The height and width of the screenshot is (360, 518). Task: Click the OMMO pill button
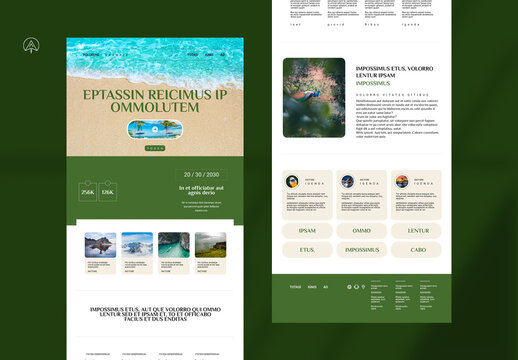(x=362, y=231)
